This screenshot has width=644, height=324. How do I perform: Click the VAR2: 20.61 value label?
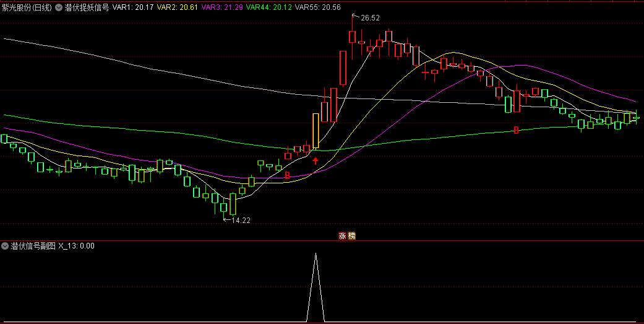(x=178, y=7)
